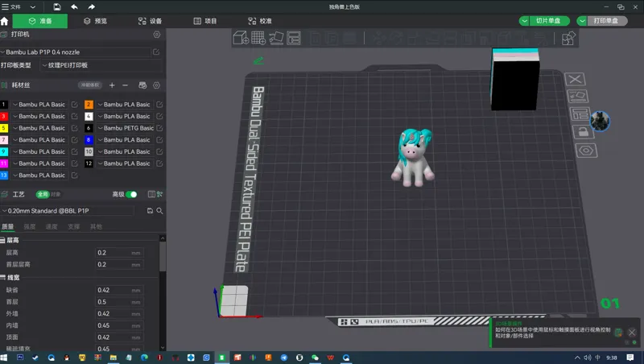Viewport: 644px width, 364px height.
Task: Click filament 5 yellow color swatch
Action: click(4, 128)
